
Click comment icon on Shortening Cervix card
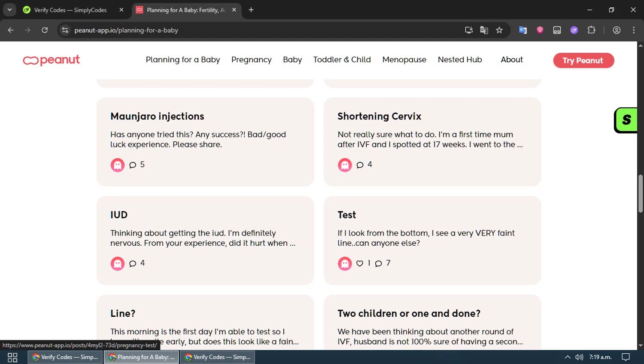[x=360, y=165]
